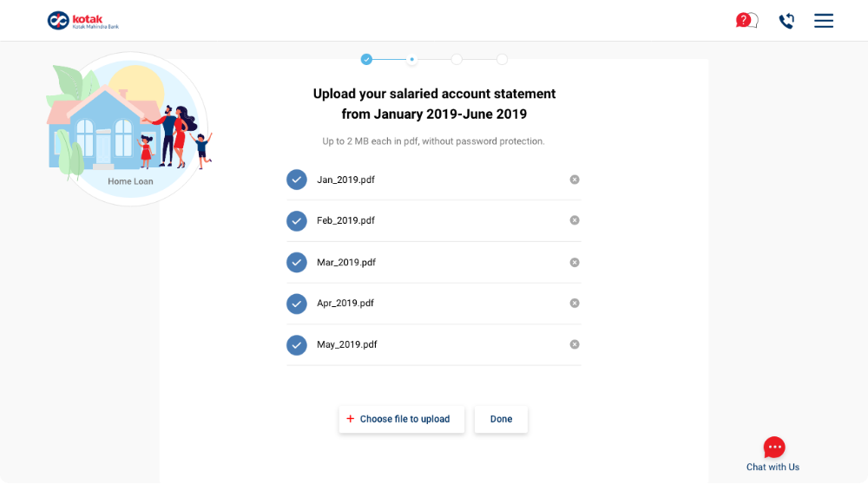Go to the completed first progress step
Screen dimensions: 868x484
point(366,59)
